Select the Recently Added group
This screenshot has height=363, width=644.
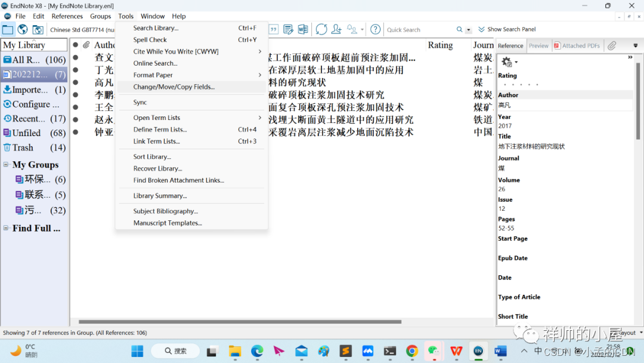pos(35,118)
